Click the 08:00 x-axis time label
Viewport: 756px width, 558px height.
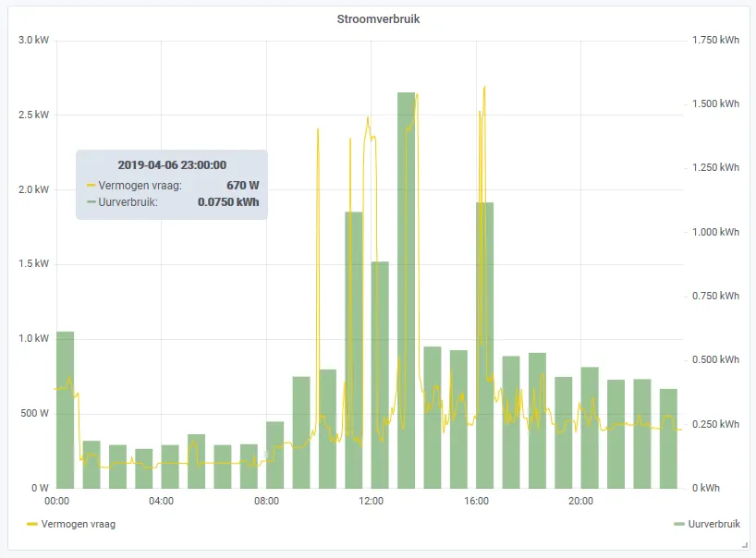click(x=266, y=501)
